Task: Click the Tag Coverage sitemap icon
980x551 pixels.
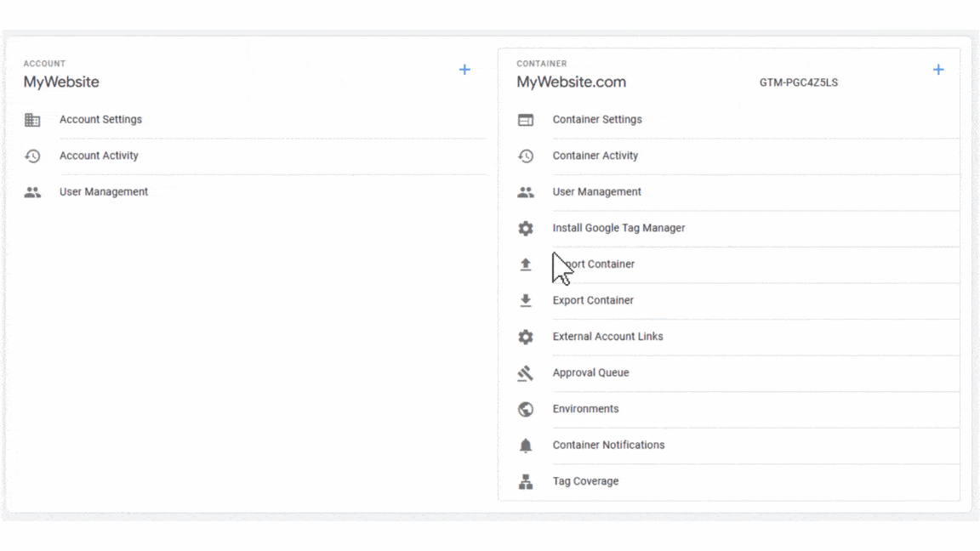Action: click(526, 481)
